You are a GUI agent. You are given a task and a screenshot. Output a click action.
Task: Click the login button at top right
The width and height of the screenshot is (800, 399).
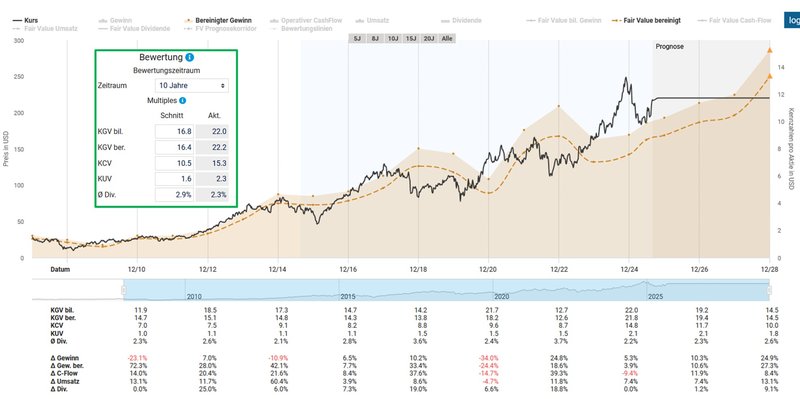(x=792, y=20)
